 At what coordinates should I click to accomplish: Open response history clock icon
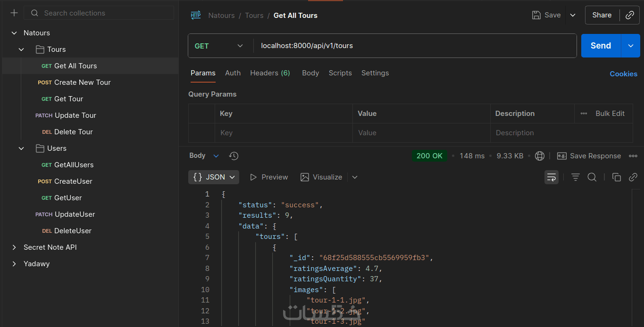tap(234, 156)
